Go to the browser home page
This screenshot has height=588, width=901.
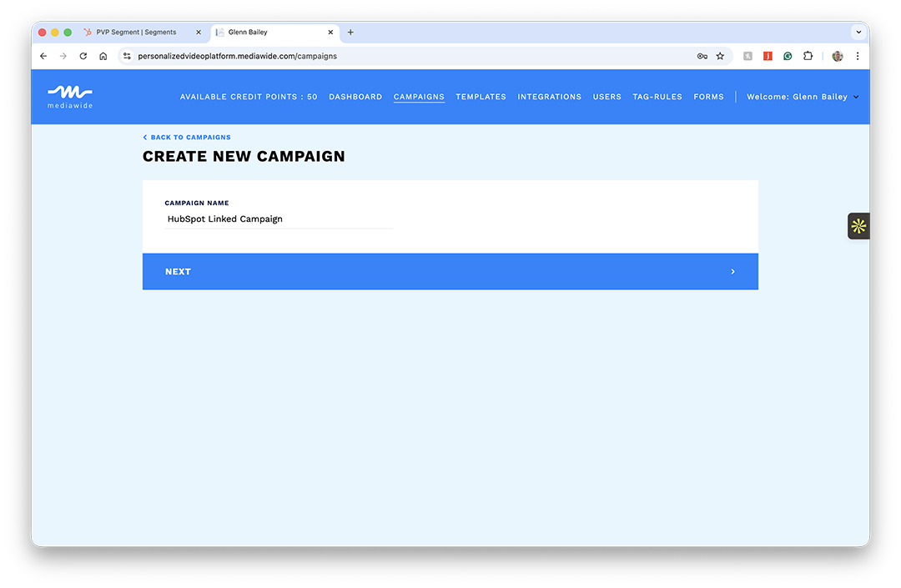click(103, 56)
